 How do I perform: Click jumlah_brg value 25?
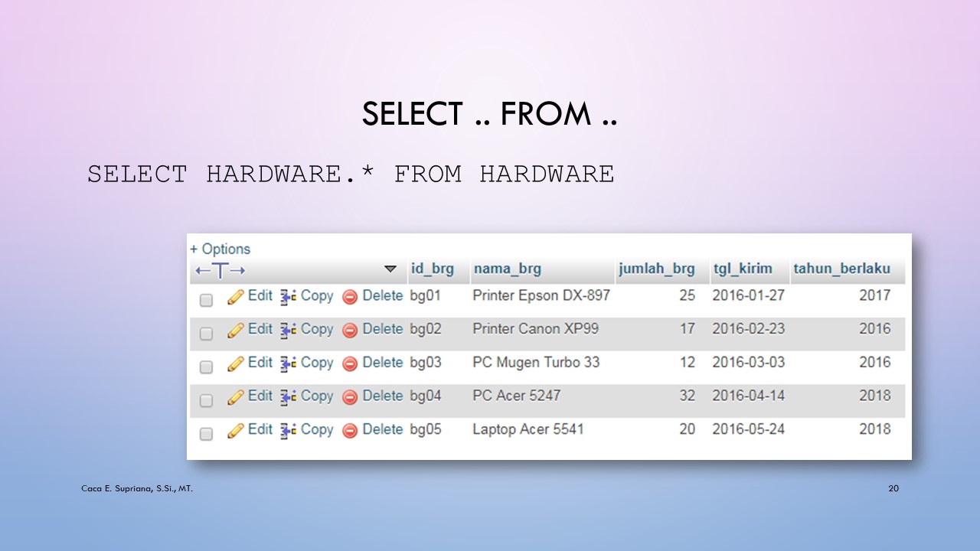tap(687, 295)
